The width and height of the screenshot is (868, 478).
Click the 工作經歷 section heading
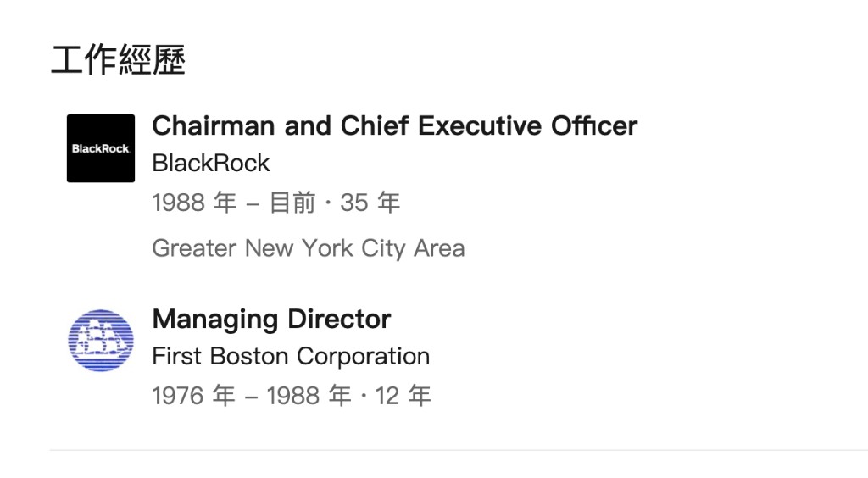(x=118, y=61)
